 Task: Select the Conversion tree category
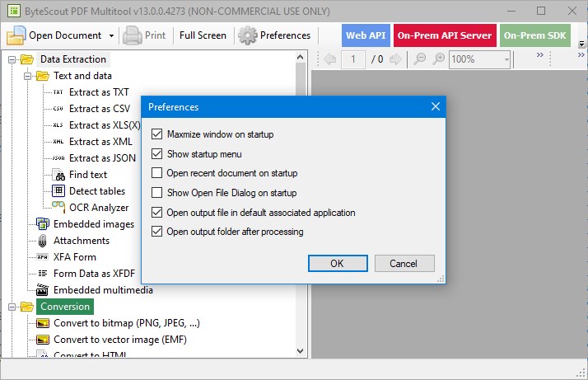click(x=65, y=307)
